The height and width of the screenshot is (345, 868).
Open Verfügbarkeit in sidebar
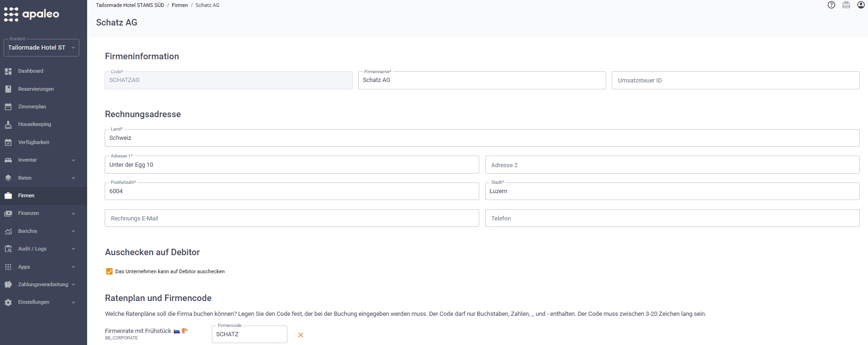click(x=34, y=142)
